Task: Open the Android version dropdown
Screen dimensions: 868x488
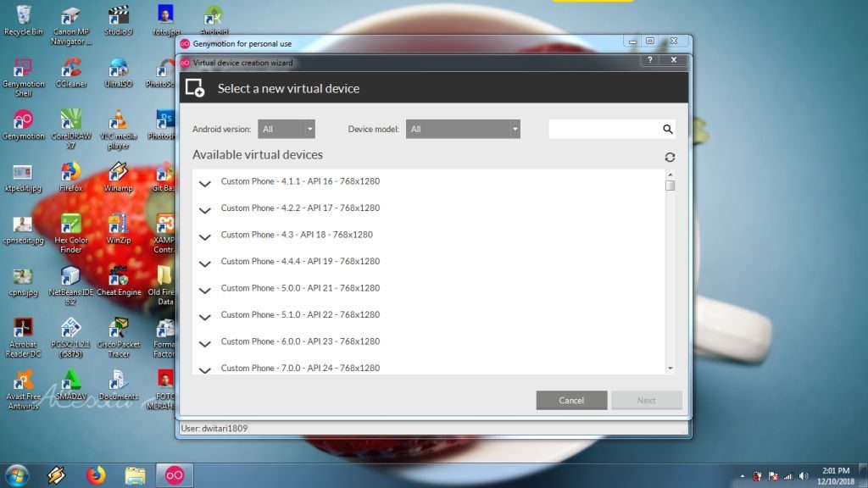Action: [287, 129]
